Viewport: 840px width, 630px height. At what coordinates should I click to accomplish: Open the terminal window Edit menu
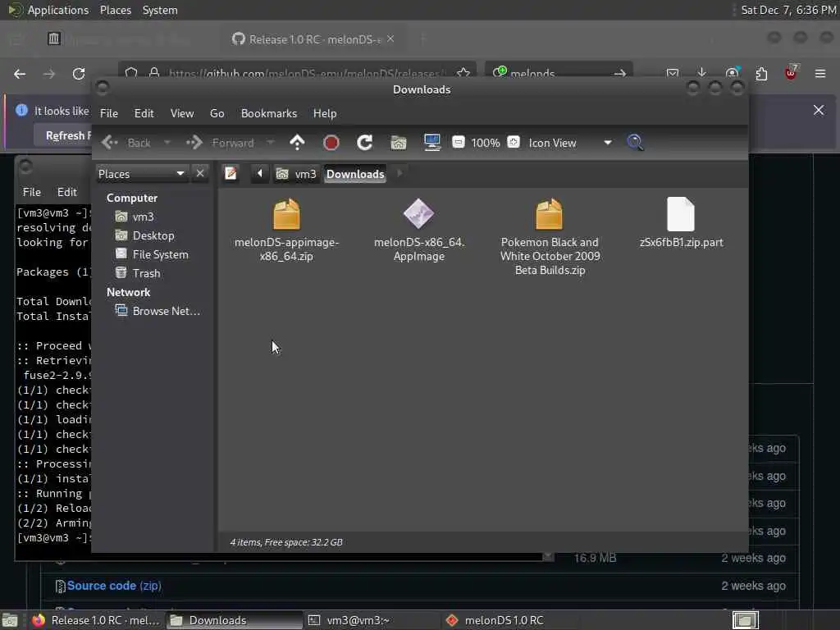[x=67, y=192]
